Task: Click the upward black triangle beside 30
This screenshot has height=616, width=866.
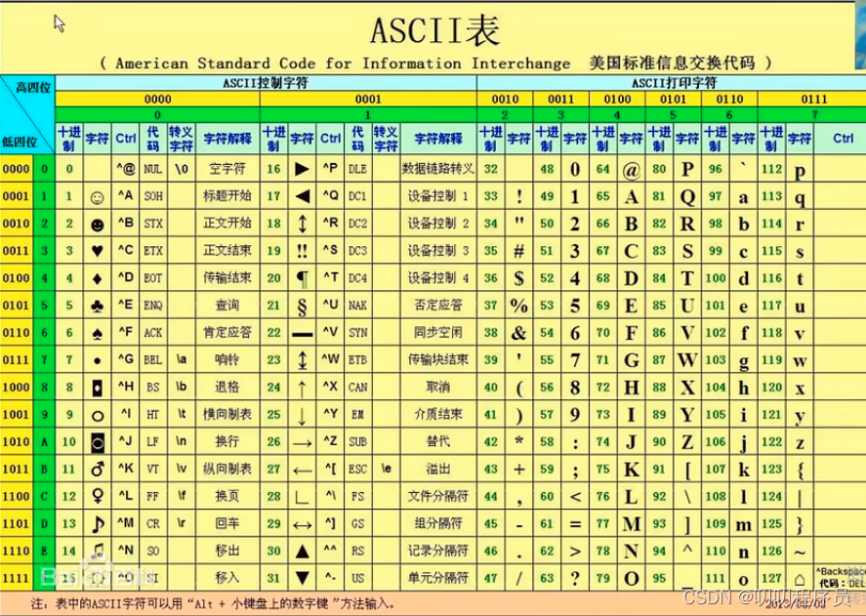Action: 302,551
